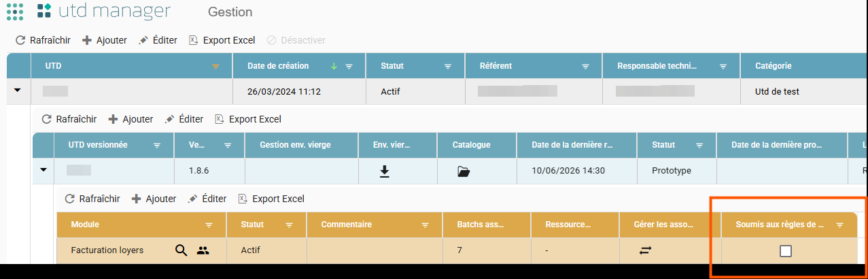The width and height of the screenshot is (868, 279).
Task: Open filter menu of Date de création column
Action: pyautogui.click(x=349, y=67)
